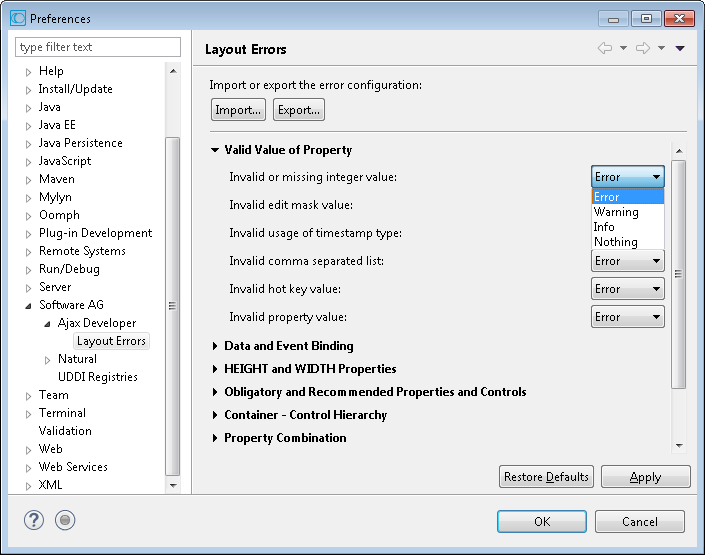Expand Property Combination section
Screen dimensions: 705x555
click(x=215, y=438)
